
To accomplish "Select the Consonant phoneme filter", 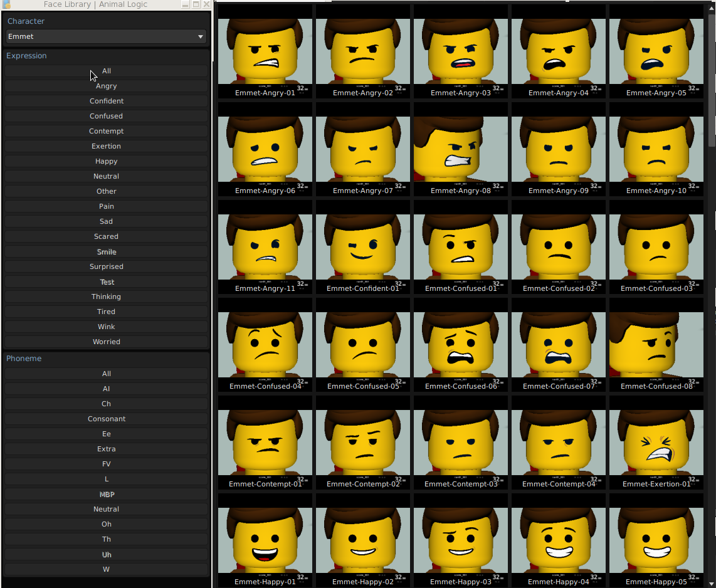I will point(106,419).
